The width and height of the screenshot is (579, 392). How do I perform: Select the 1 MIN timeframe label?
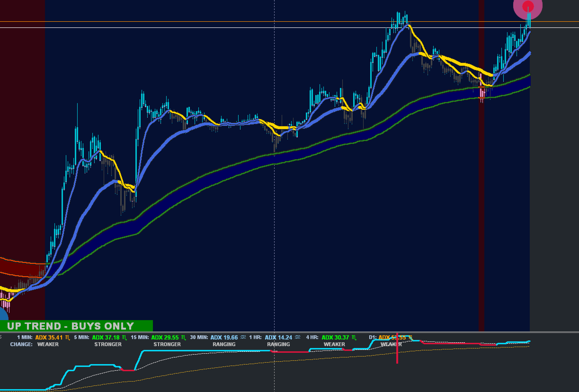[x=25, y=337]
